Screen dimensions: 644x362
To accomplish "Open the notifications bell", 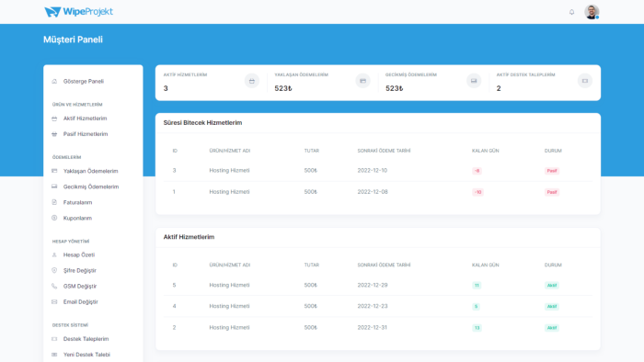I will pyautogui.click(x=571, y=12).
